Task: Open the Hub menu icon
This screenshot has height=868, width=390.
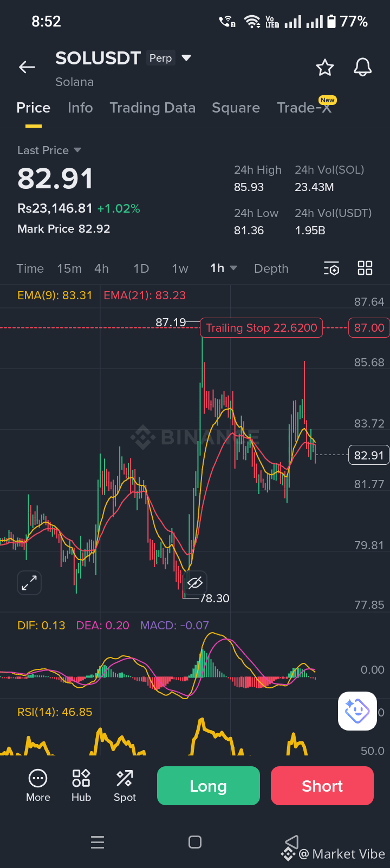Action: pos(81,786)
